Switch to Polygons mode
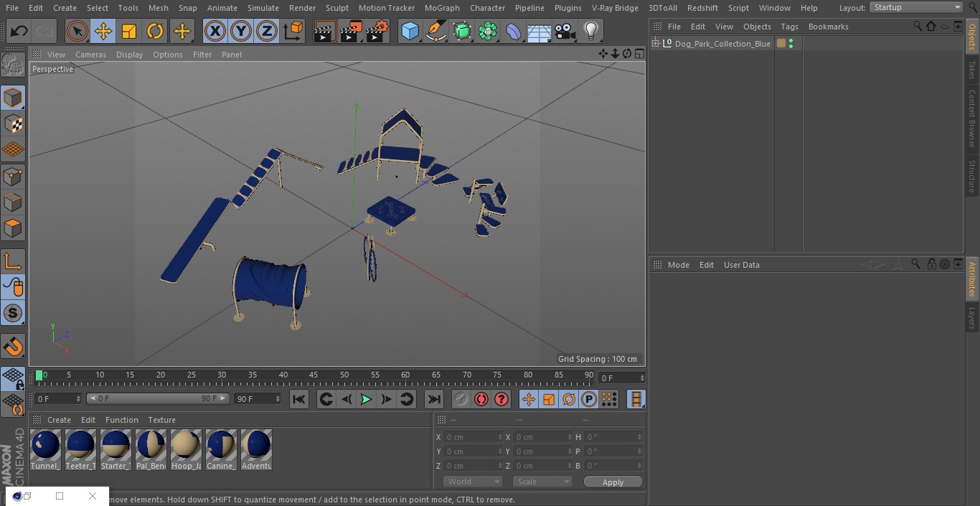The height and width of the screenshot is (506, 980). [13, 228]
